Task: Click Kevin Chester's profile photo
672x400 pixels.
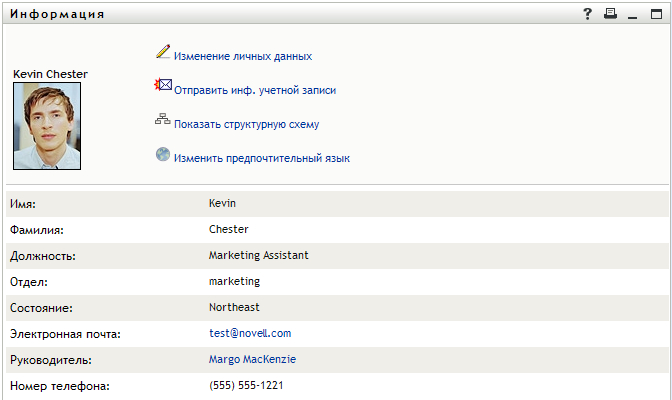Action: [x=46, y=126]
